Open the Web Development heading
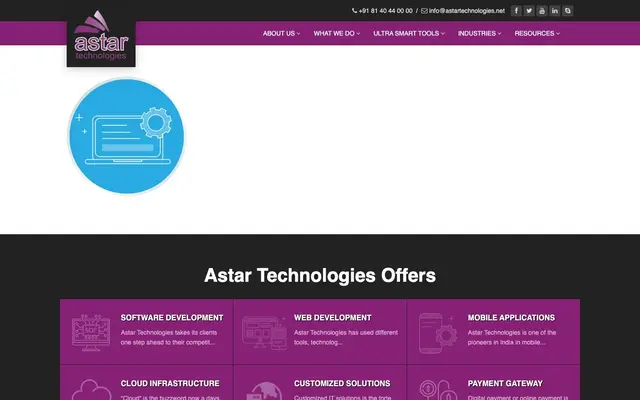 (333, 318)
